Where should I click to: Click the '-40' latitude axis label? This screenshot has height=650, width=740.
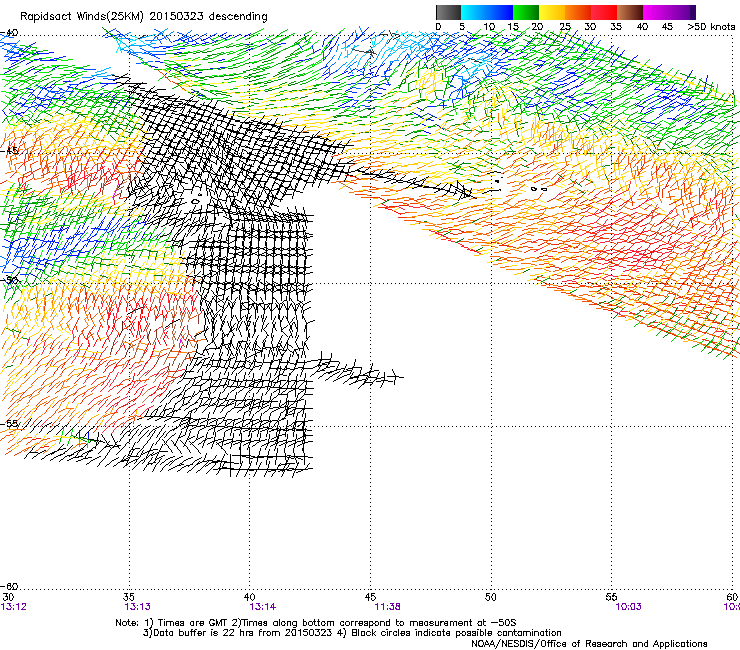[9, 33]
